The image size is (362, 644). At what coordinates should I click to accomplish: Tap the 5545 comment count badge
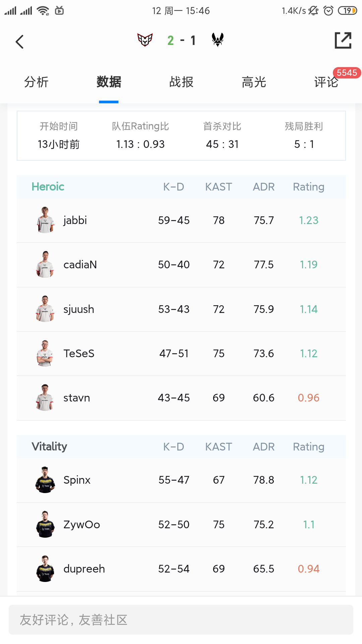click(x=347, y=72)
